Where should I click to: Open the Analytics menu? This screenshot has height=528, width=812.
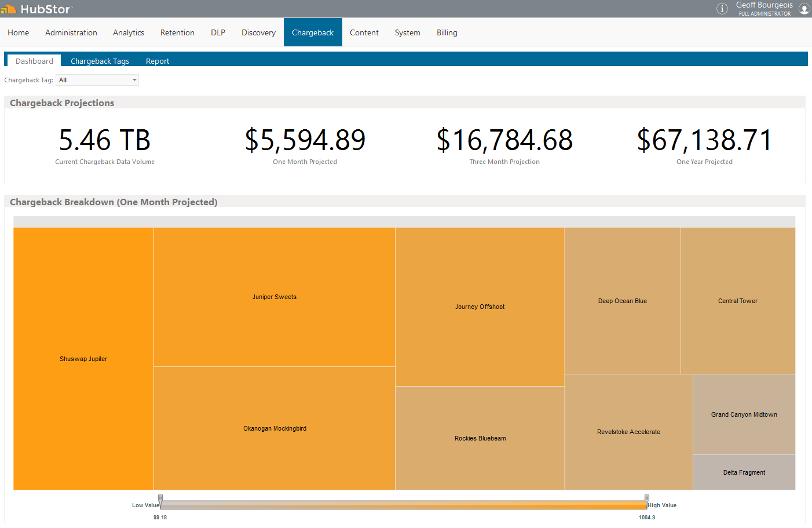(129, 32)
